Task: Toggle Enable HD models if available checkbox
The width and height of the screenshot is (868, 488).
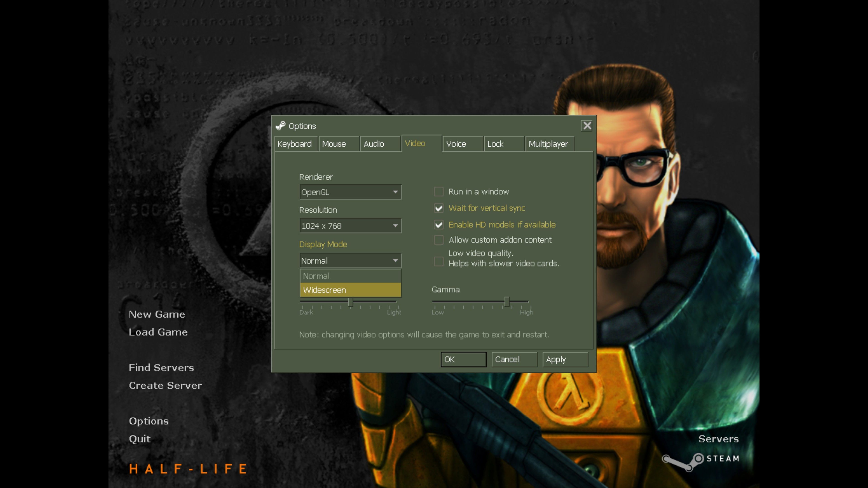Action: 438,225
